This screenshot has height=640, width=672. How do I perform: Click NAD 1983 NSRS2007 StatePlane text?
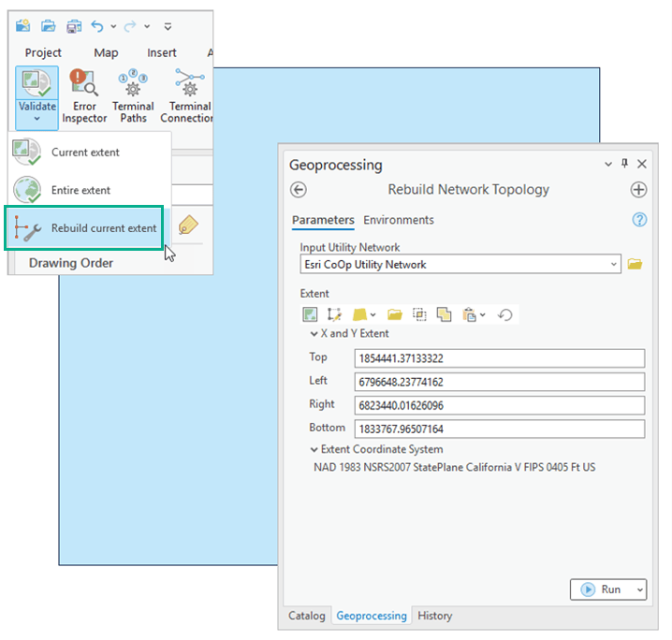pyautogui.click(x=454, y=467)
